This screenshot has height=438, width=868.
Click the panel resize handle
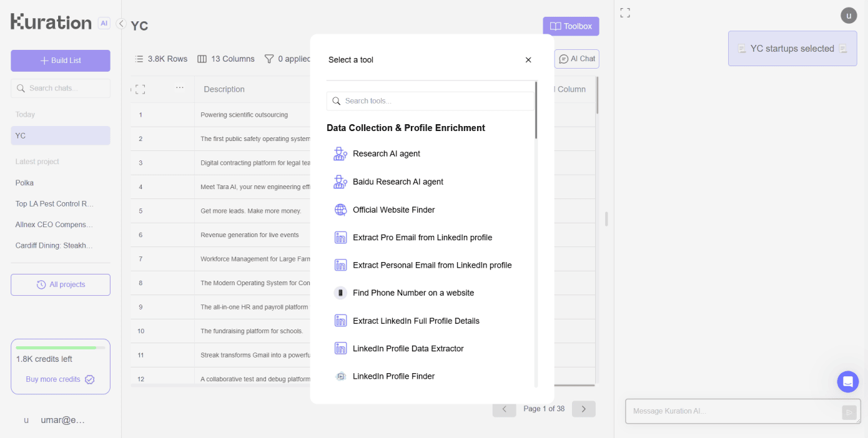(x=606, y=219)
